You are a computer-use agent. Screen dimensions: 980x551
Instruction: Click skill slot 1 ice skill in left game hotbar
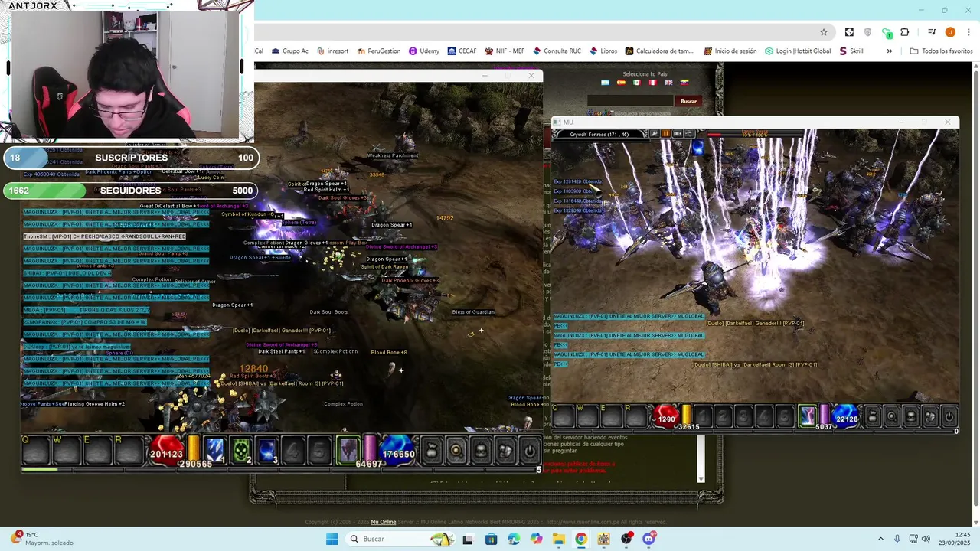tap(215, 451)
